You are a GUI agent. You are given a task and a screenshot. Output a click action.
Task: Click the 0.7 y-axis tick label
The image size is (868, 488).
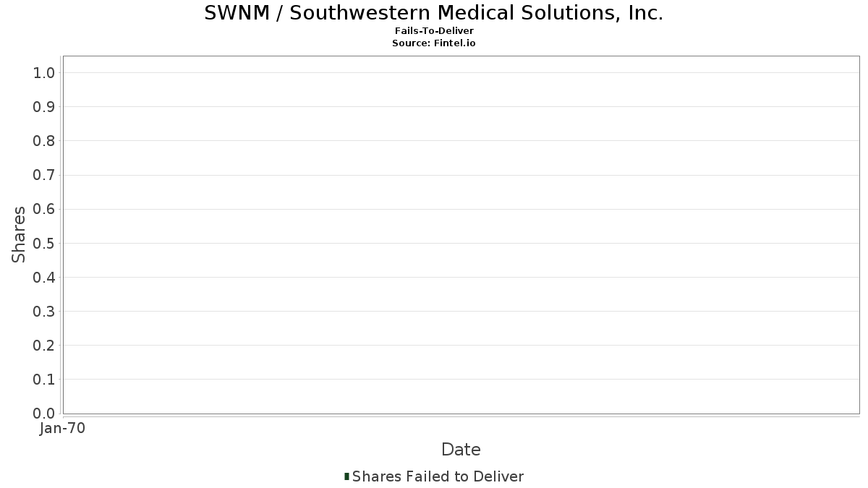click(x=44, y=175)
